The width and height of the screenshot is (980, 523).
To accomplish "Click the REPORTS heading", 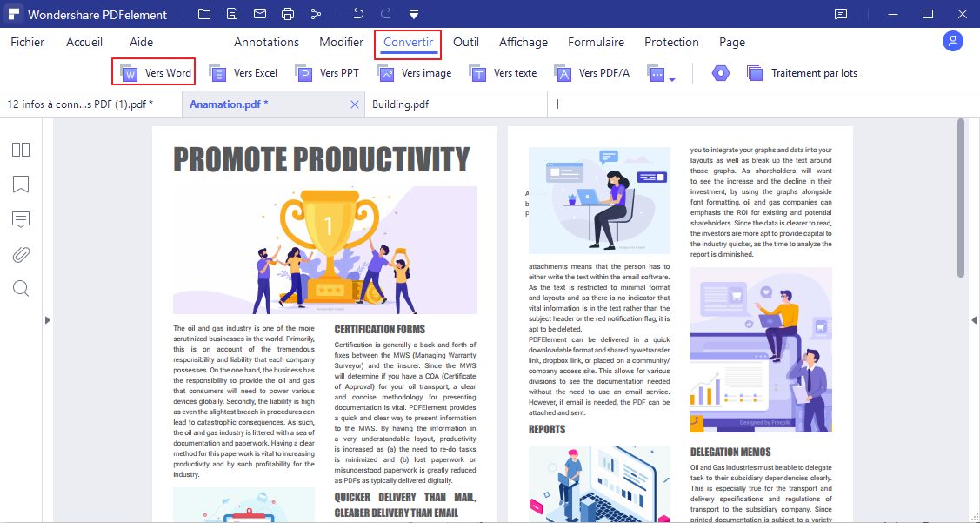I will click(x=547, y=430).
